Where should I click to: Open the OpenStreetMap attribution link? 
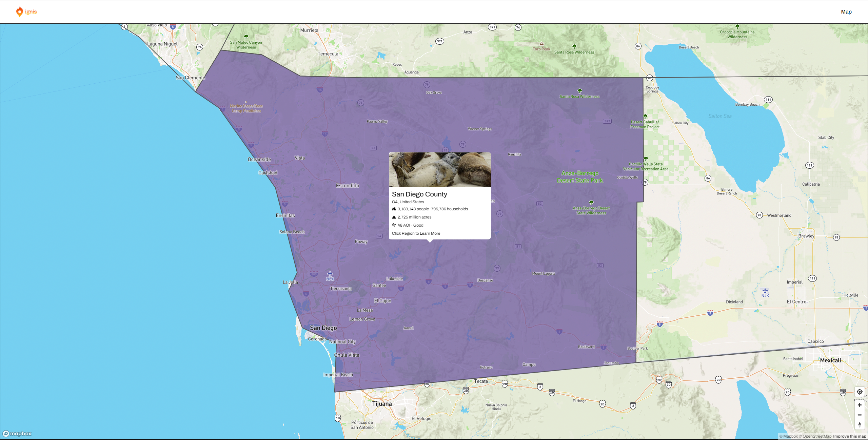coord(815,436)
